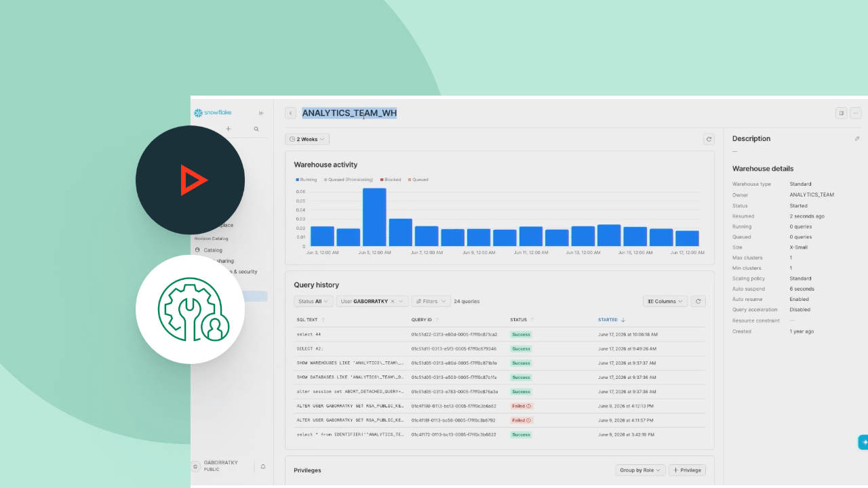Click the video play button overlay
The width and height of the screenshot is (868, 488).
click(191, 180)
